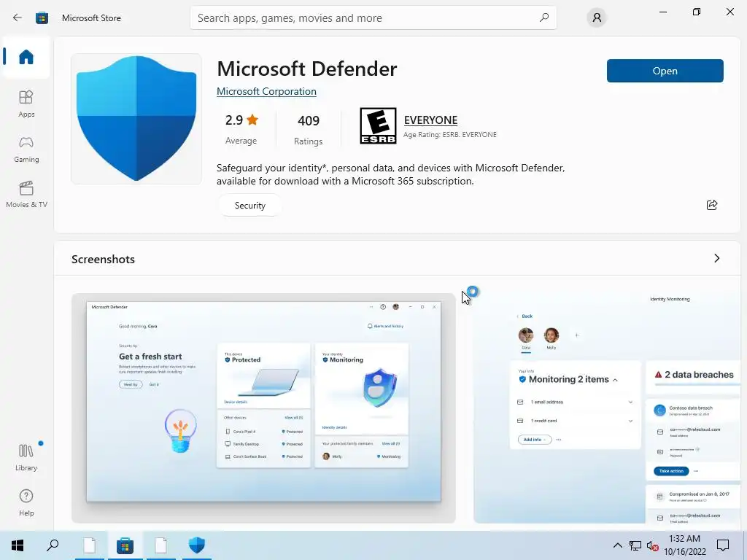Click the ESRB rating badge icon
747x560 pixels.
coord(379,125)
